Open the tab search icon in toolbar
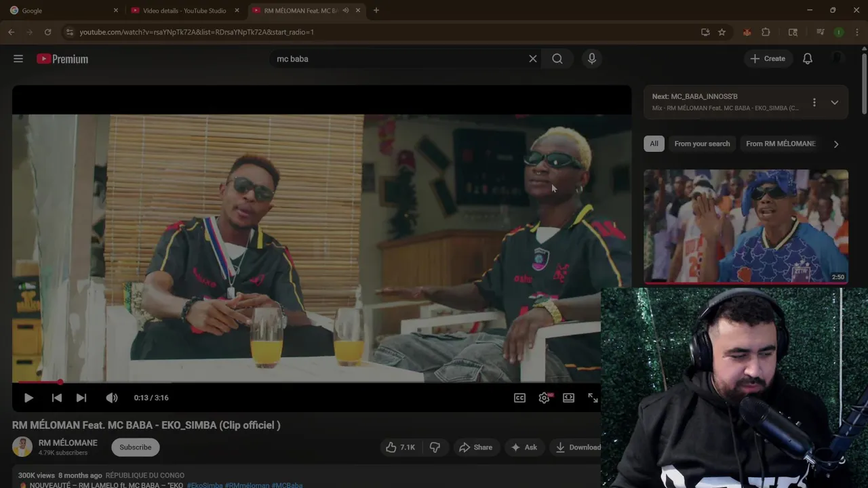Screen dimensions: 868x488 click(793, 32)
